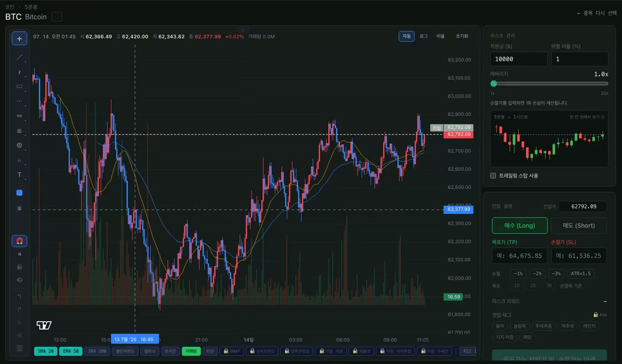Screen dimensions: 622x364
Task: Choose the brush pen tool
Action: tap(19, 72)
